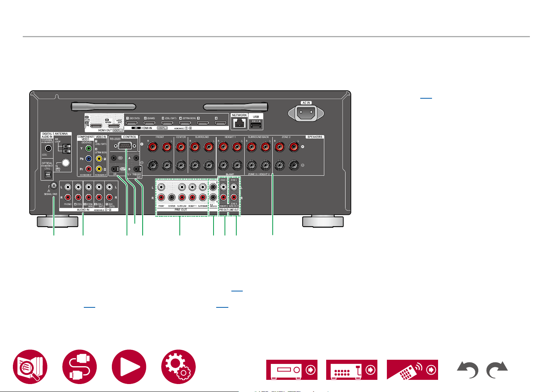This screenshot has width=553, height=392.
Task: Go back with the undo arrow icon
Action: pos(467,370)
